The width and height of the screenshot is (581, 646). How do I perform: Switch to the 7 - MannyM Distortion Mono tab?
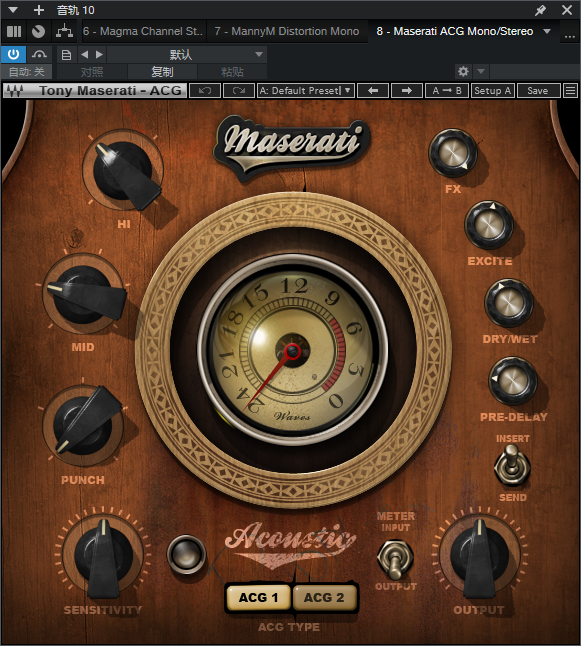(x=287, y=31)
